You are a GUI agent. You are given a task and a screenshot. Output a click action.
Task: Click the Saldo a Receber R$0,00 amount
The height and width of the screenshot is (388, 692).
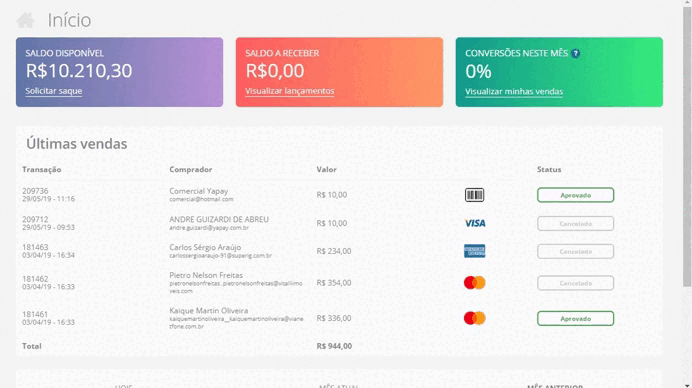[x=275, y=71]
